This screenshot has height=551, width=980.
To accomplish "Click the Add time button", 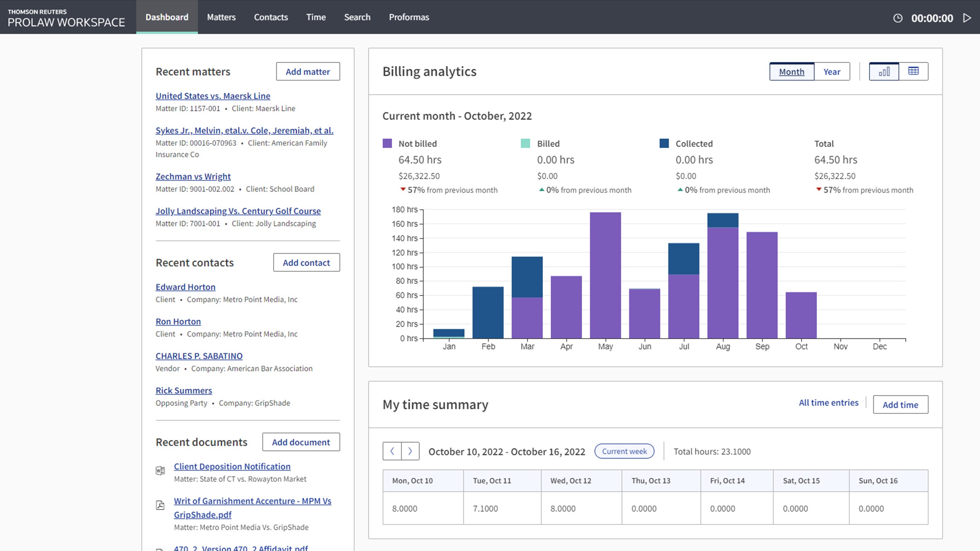I will coord(900,405).
